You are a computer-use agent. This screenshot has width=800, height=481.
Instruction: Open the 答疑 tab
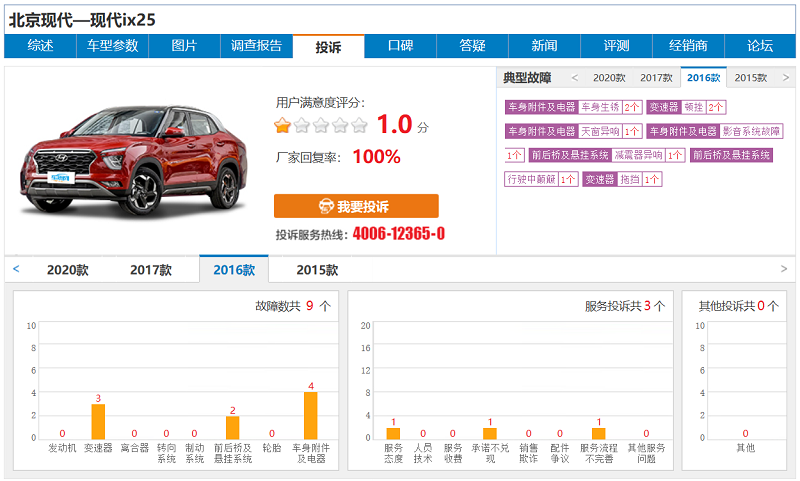472,46
